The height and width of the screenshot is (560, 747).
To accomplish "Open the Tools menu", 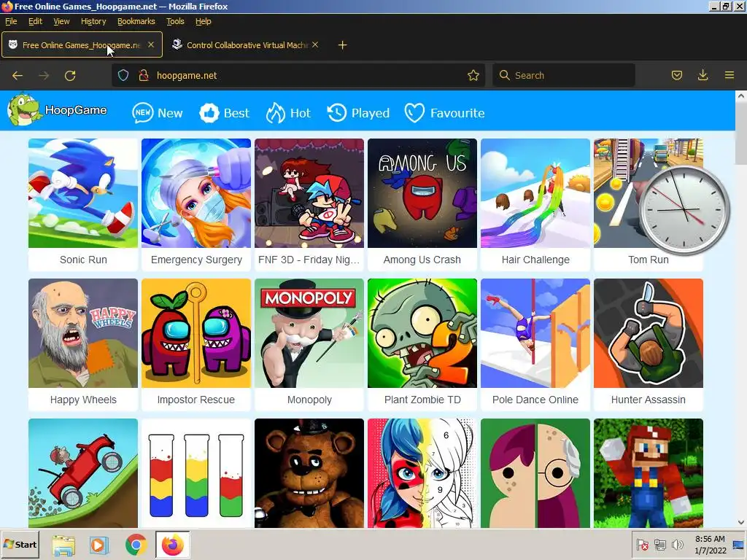I will click(x=175, y=21).
